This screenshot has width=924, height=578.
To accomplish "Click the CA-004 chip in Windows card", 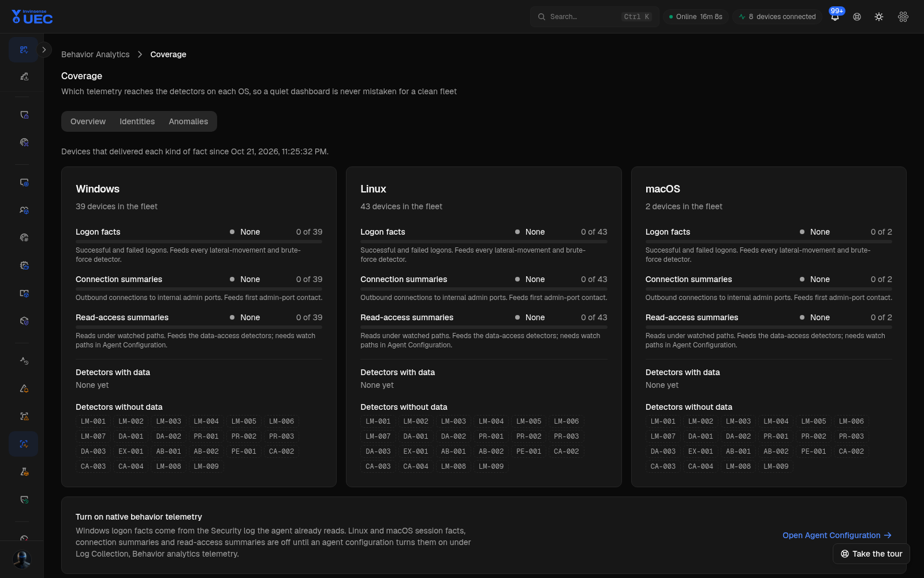I will pyautogui.click(x=131, y=466).
